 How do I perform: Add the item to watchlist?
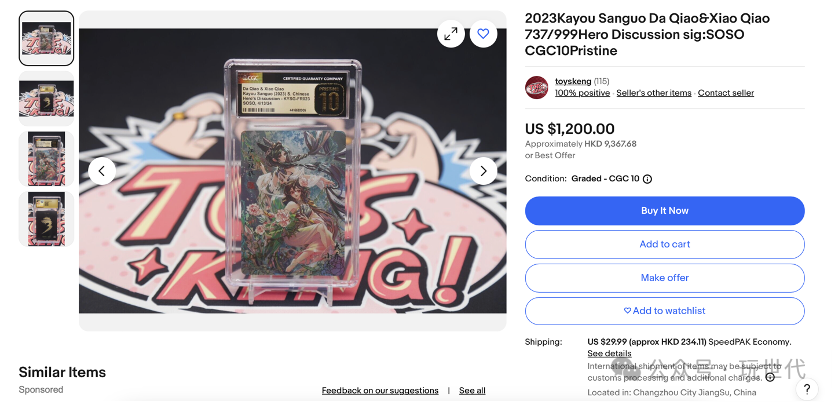coord(664,311)
